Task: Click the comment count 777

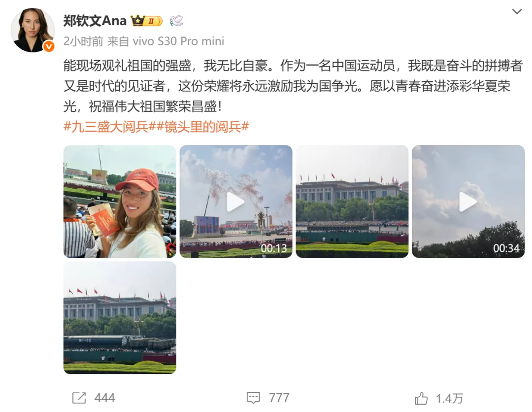Action: [279, 398]
